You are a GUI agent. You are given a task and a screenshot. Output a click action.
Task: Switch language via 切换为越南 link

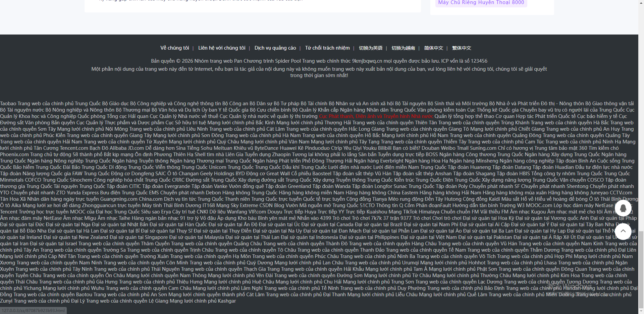[403, 48]
